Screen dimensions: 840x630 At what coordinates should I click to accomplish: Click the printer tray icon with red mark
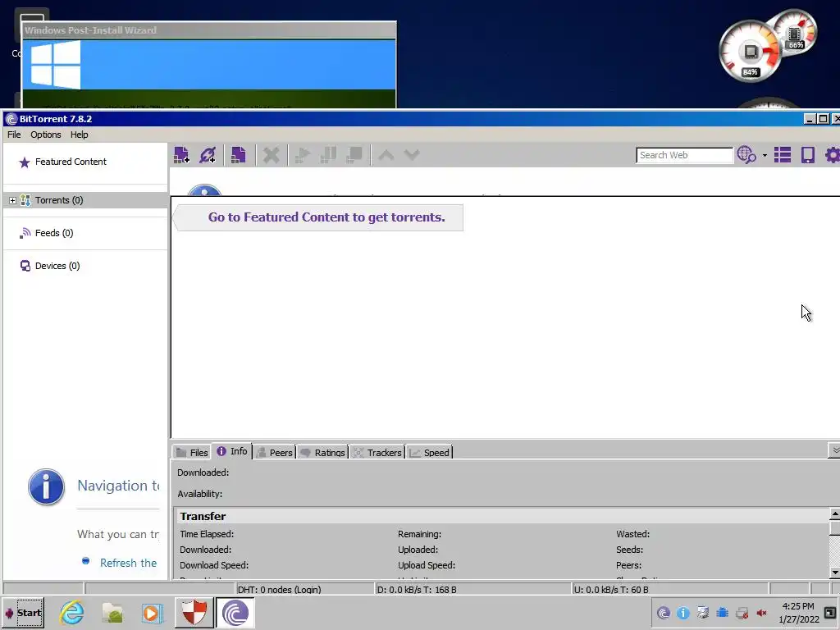pyautogui.click(x=742, y=613)
